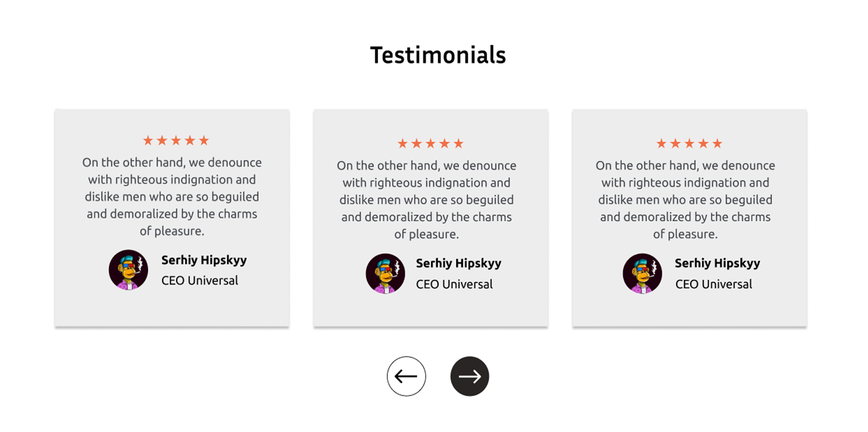Click the first card's avatar image
The height and width of the screenshot is (432, 868).
(x=128, y=270)
